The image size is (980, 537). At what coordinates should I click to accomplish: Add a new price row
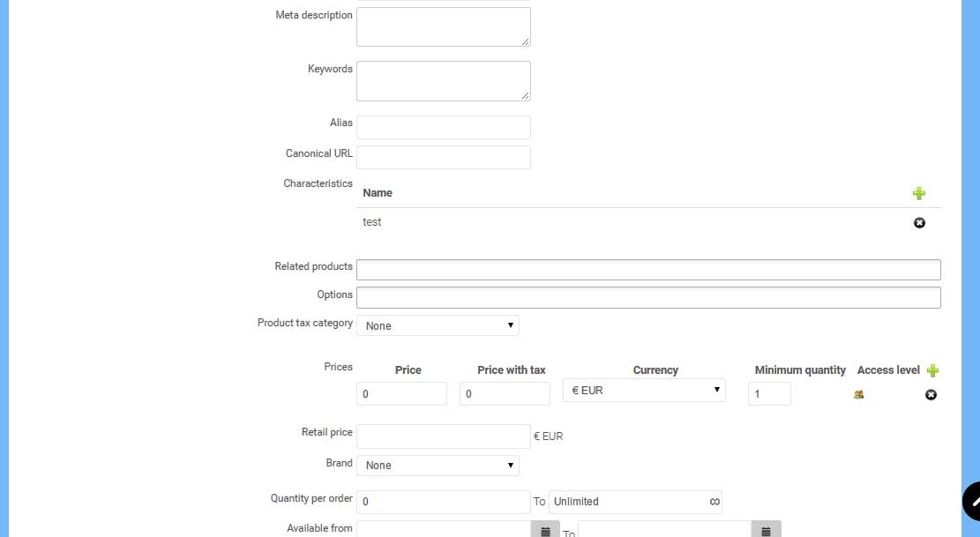click(932, 370)
